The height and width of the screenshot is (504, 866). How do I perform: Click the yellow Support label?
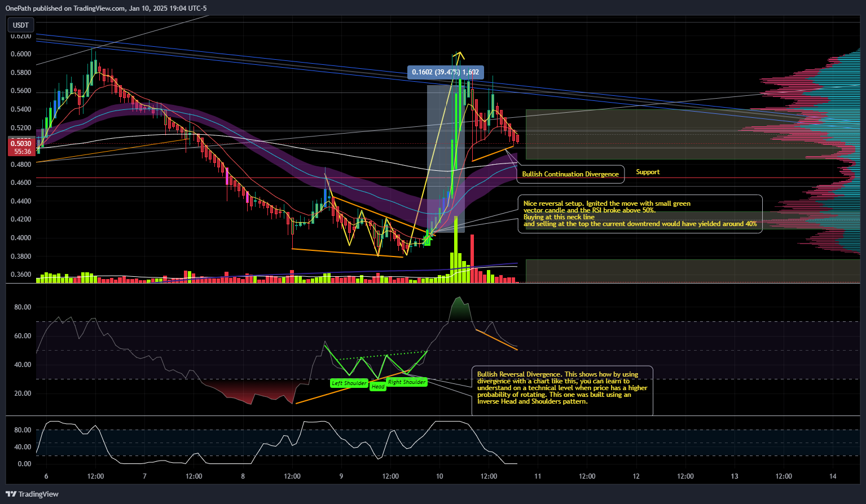(x=648, y=172)
